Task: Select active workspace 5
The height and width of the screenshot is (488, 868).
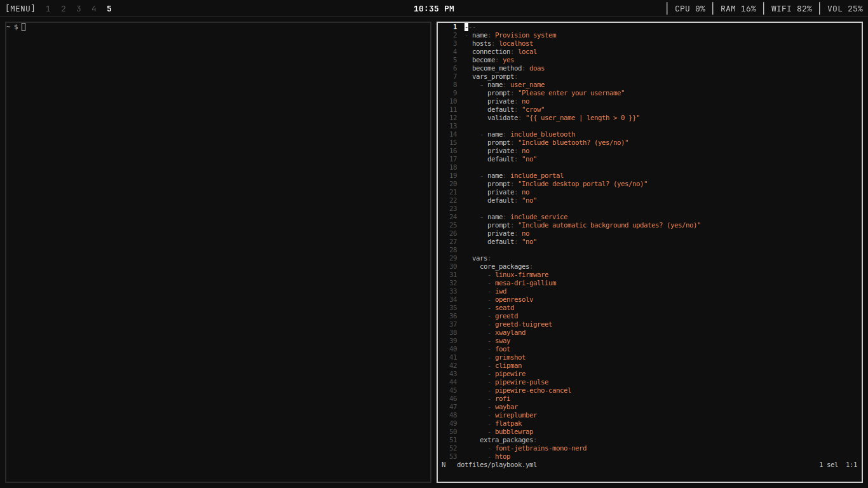Action: click(109, 9)
